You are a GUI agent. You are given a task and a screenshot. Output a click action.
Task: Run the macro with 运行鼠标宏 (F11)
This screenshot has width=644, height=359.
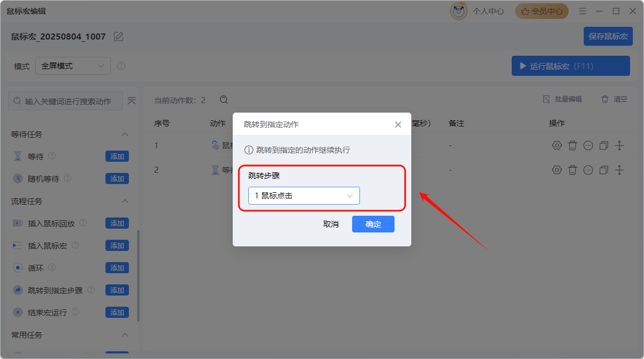click(570, 66)
